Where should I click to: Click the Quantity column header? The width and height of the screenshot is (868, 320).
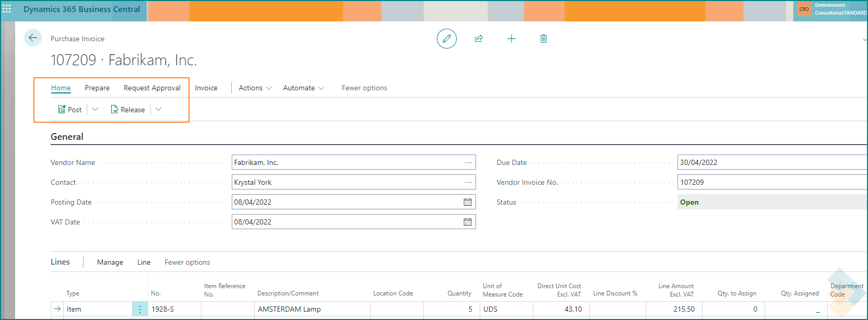point(459,293)
